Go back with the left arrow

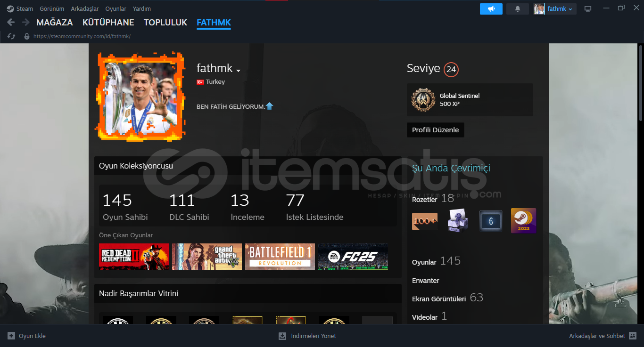pyautogui.click(x=11, y=22)
